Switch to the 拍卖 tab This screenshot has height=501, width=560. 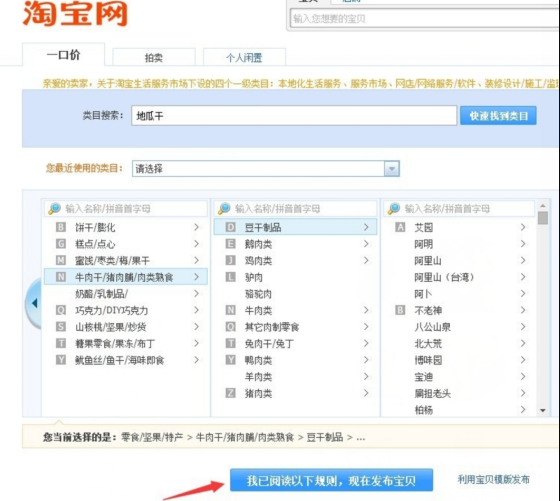pos(154,57)
